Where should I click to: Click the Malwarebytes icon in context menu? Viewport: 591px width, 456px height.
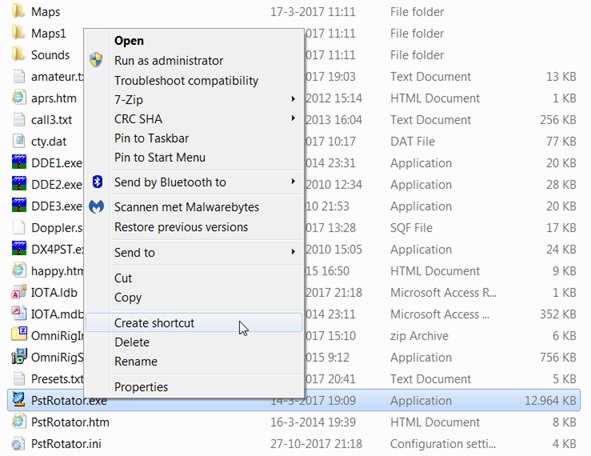point(96,207)
